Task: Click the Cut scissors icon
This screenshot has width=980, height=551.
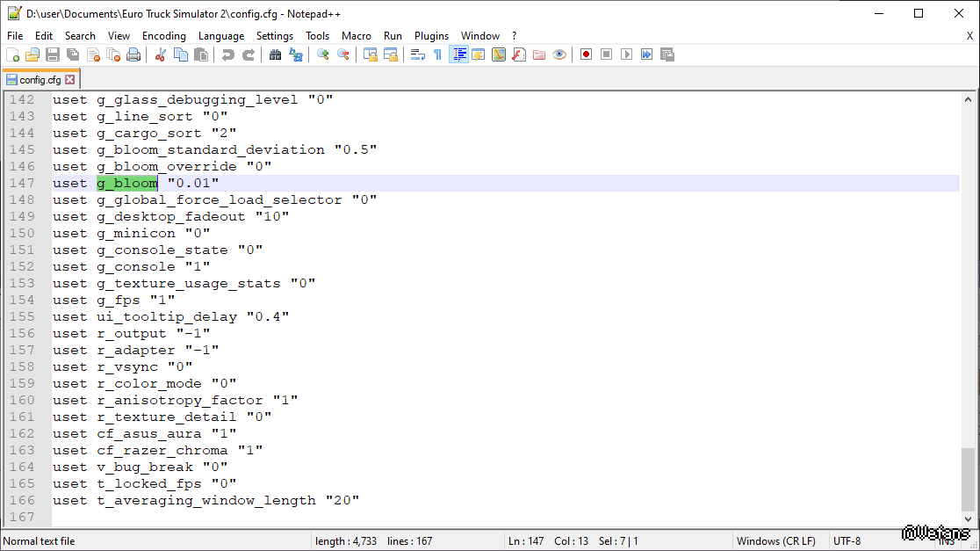Action: [160, 54]
